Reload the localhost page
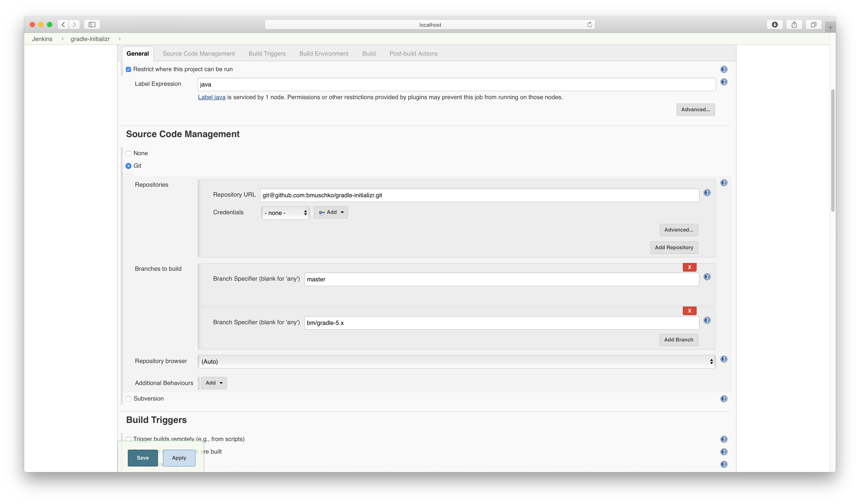 pyautogui.click(x=589, y=25)
